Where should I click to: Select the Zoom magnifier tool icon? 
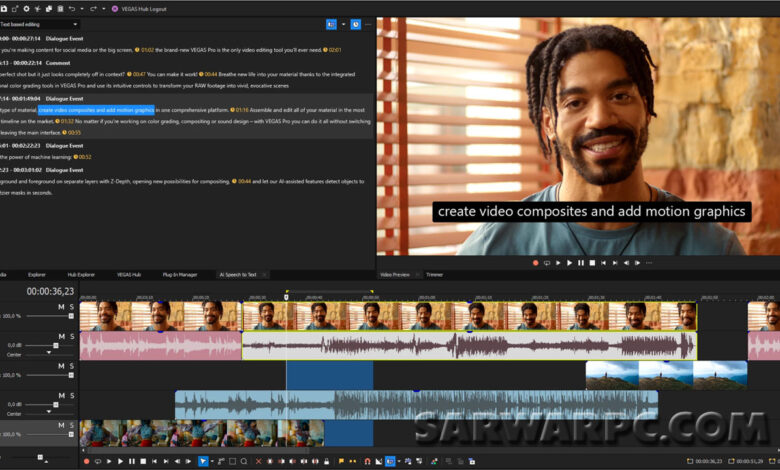[x=244, y=462]
